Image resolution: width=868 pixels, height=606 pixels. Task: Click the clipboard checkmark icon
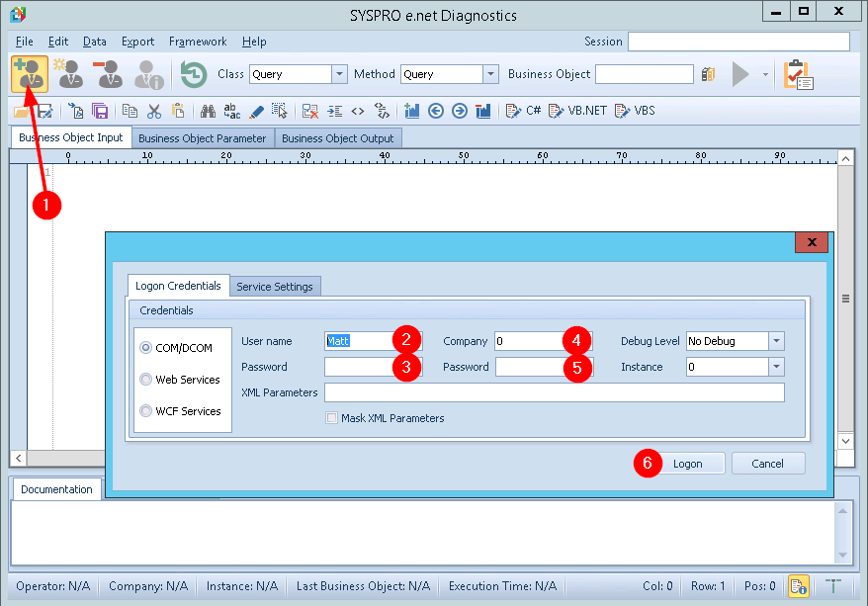(x=798, y=74)
